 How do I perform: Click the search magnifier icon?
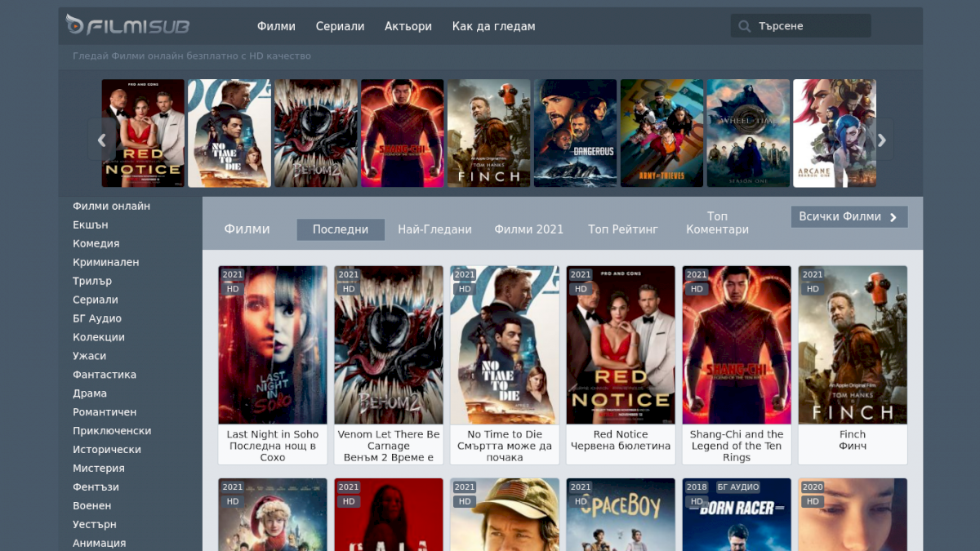744,26
